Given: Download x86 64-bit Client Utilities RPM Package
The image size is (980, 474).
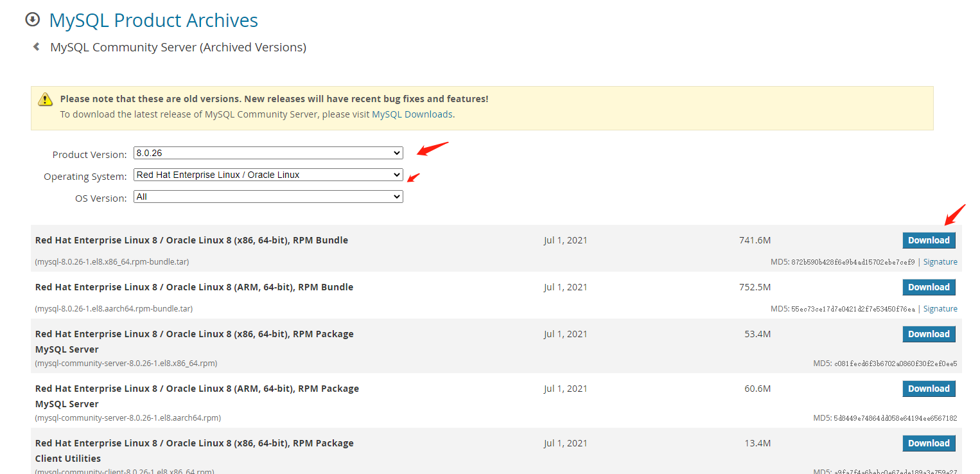Looking at the screenshot, I should (x=929, y=443).
